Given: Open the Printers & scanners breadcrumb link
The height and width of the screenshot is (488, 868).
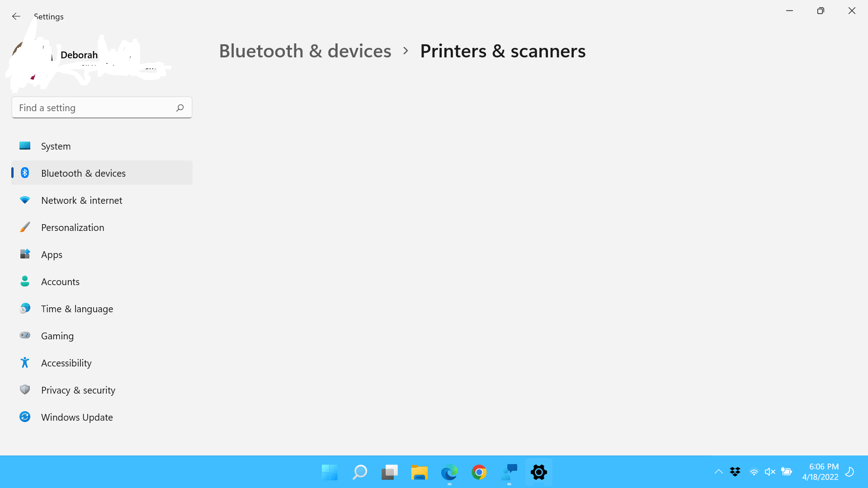Looking at the screenshot, I should (x=503, y=50).
